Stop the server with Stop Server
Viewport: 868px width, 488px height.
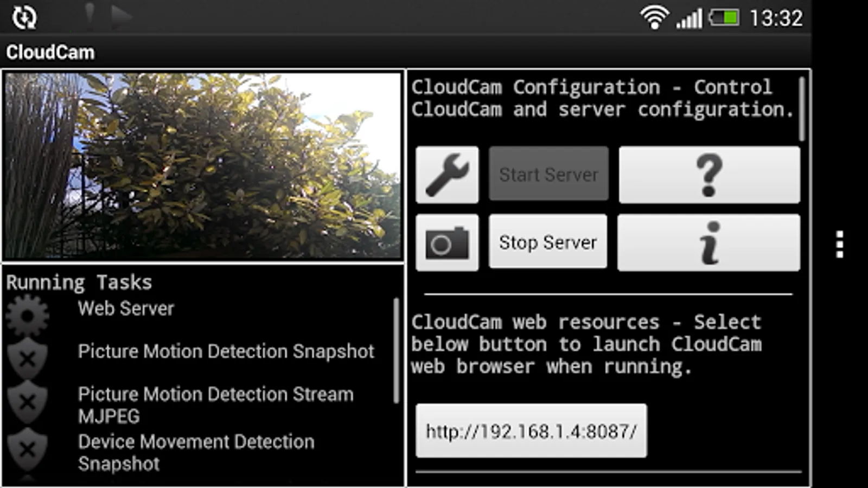548,242
